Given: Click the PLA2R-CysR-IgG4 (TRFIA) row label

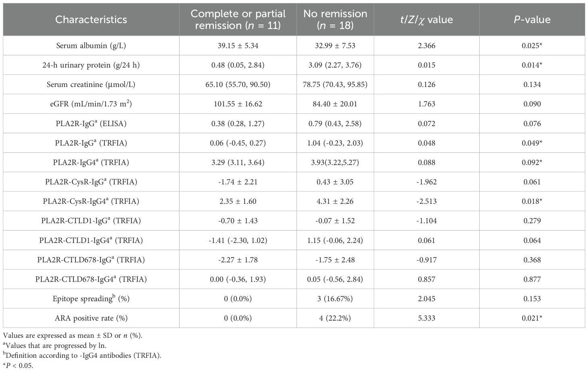Looking at the screenshot, I should click(x=91, y=201).
